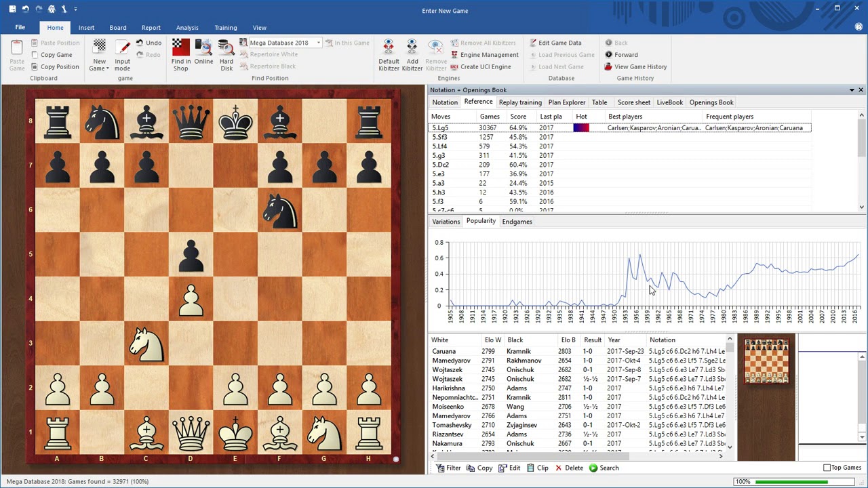The height and width of the screenshot is (488, 868).
Task: Activate Input mode
Action: point(122,54)
